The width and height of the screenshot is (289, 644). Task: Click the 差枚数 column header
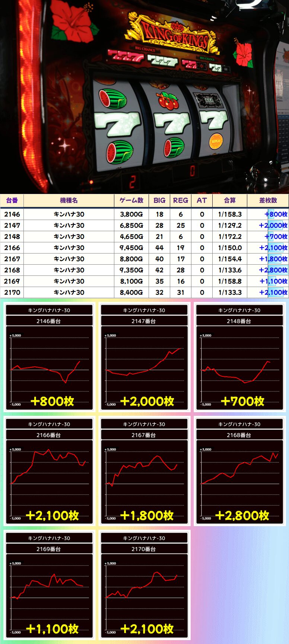tap(268, 200)
